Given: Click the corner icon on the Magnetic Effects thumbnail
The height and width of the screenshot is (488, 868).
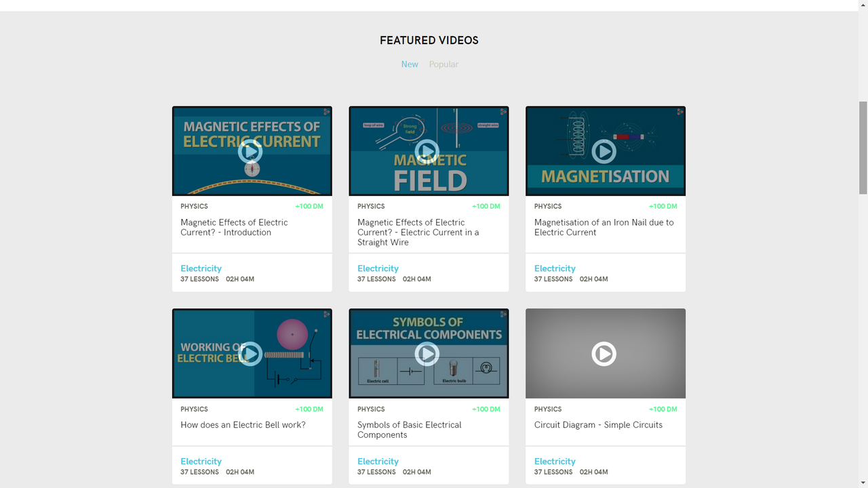Looking at the screenshot, I should (x=326, y=112).
